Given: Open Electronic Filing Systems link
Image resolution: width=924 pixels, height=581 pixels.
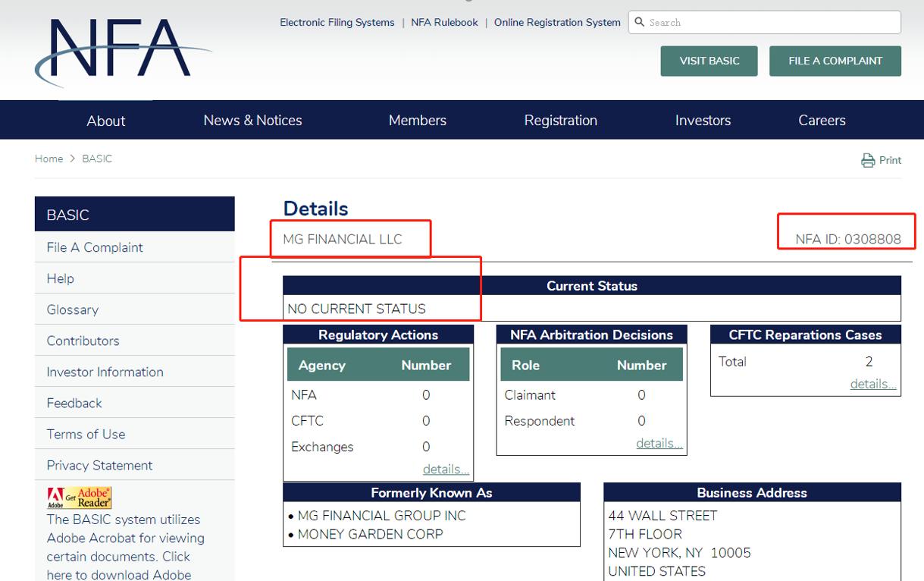Looking at the screenshot, I should pyautogui.click(x=337, y=22).
